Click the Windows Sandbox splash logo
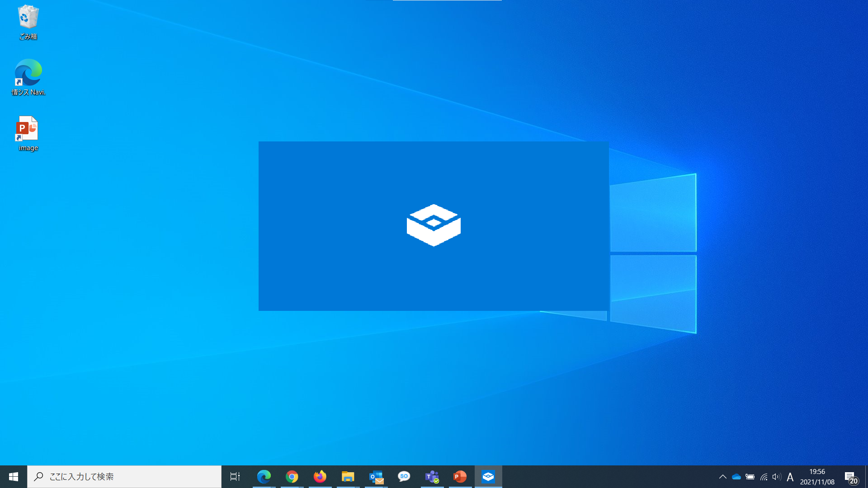Screen dimensions: 868x488 pyautogui.click(x=434, y=225)
